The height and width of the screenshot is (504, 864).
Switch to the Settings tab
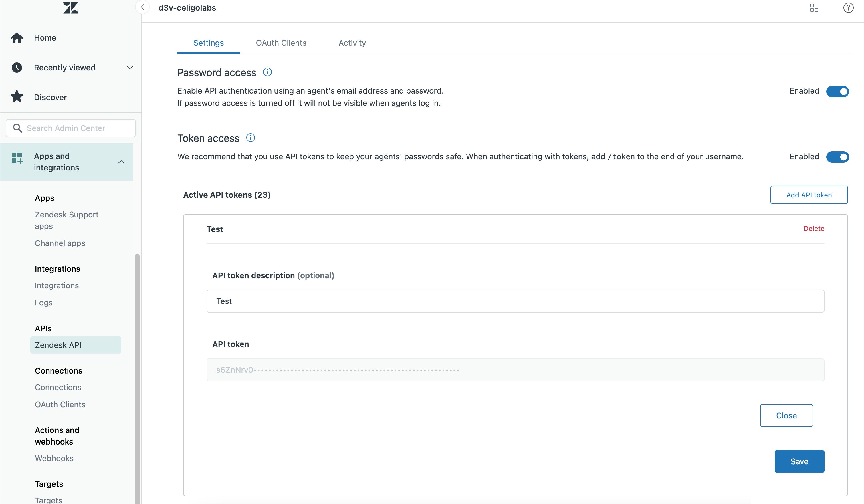(x=209, y=43)
